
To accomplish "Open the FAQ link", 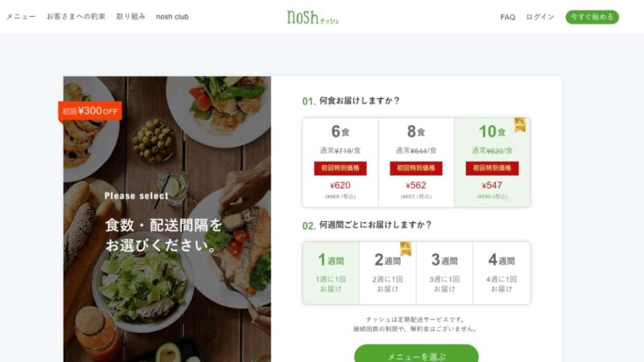I will [508, 17].
